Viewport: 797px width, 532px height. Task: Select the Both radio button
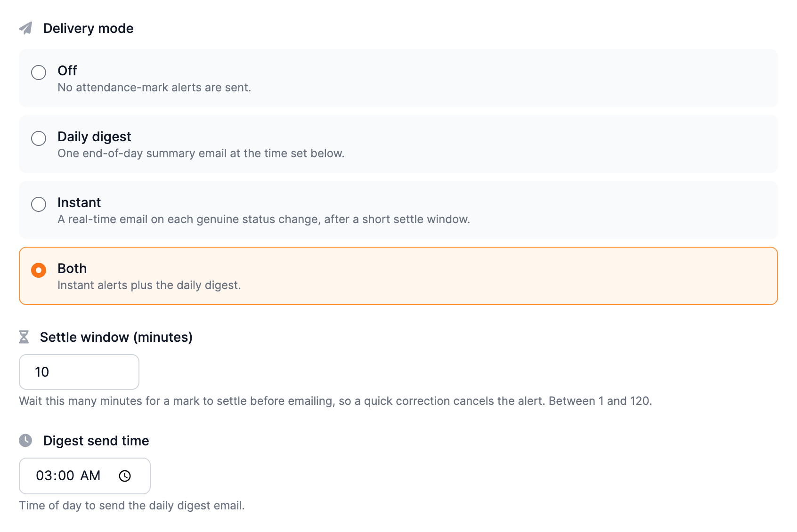click(x=39, y=270)
